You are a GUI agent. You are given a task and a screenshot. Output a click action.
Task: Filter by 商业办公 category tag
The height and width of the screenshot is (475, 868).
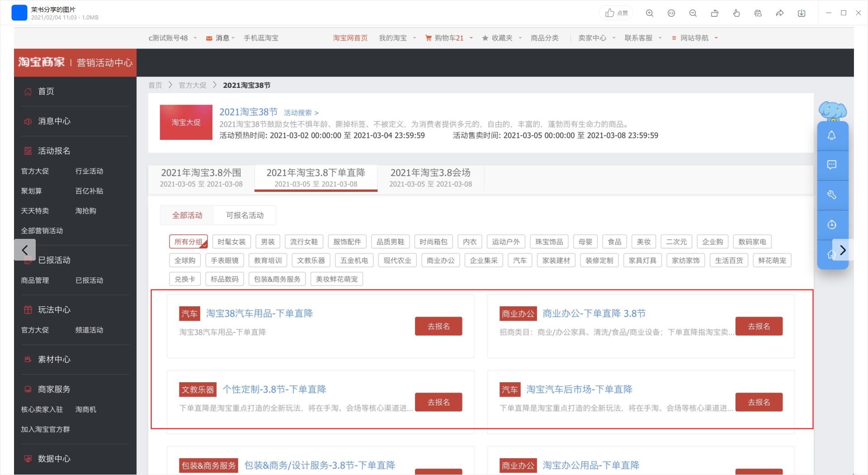coord(440,261)
